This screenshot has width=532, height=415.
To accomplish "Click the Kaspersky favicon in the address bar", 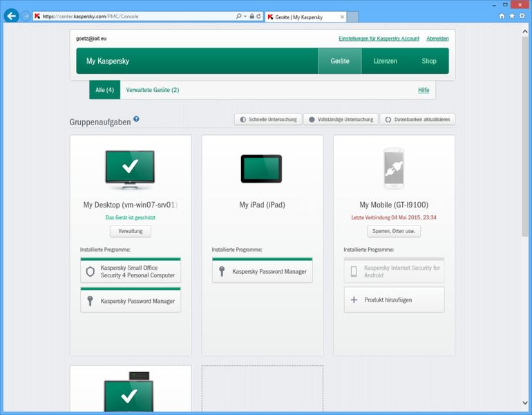I will click(x=37, y=16).
